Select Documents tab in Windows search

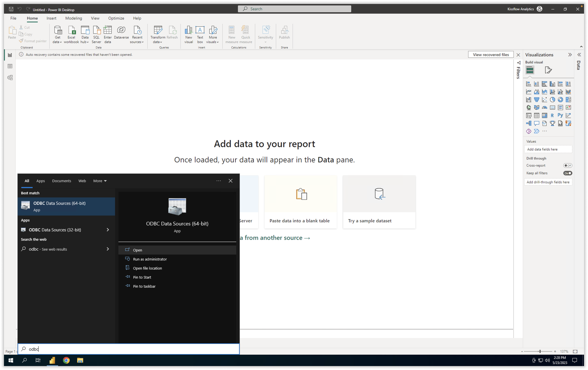61,181
